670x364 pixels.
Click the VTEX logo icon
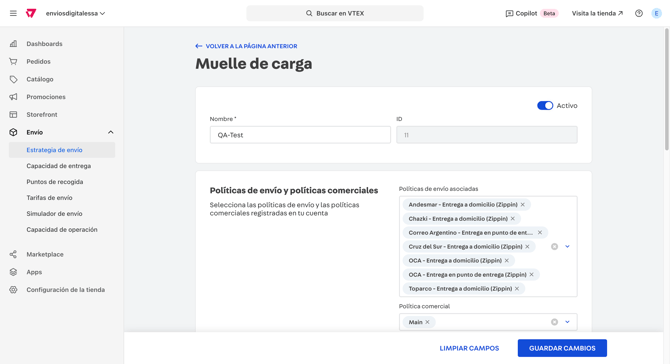coord(31,13)
